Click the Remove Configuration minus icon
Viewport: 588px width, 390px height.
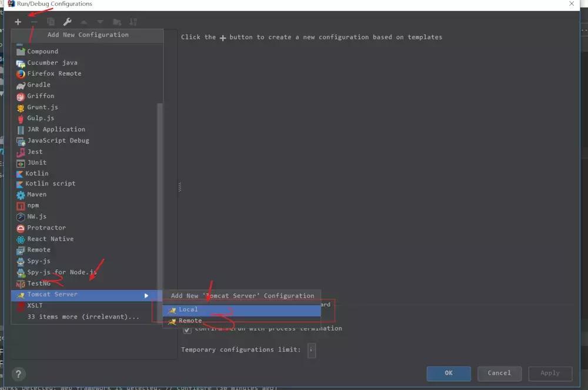34,22
